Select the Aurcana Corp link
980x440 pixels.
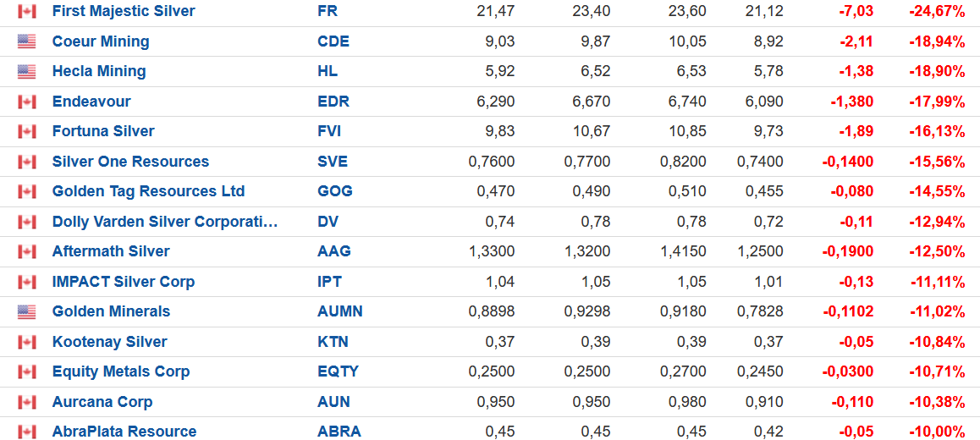pos(102,402)
